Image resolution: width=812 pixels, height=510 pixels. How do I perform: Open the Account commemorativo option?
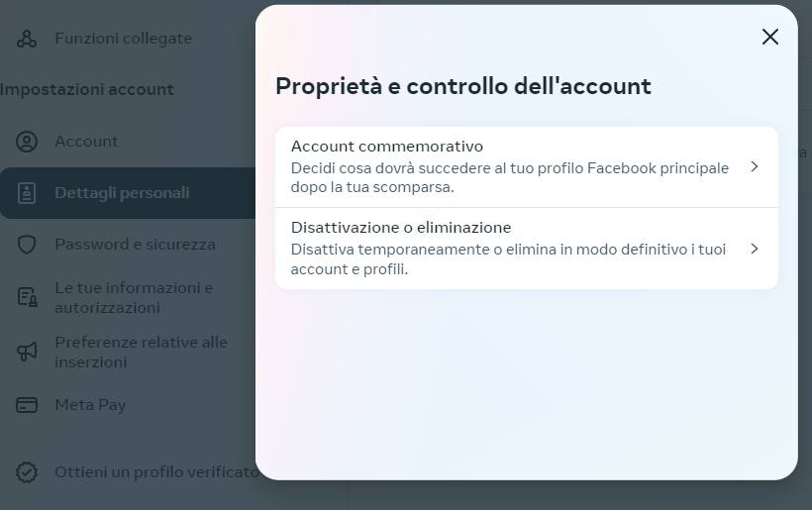point(510,166)
